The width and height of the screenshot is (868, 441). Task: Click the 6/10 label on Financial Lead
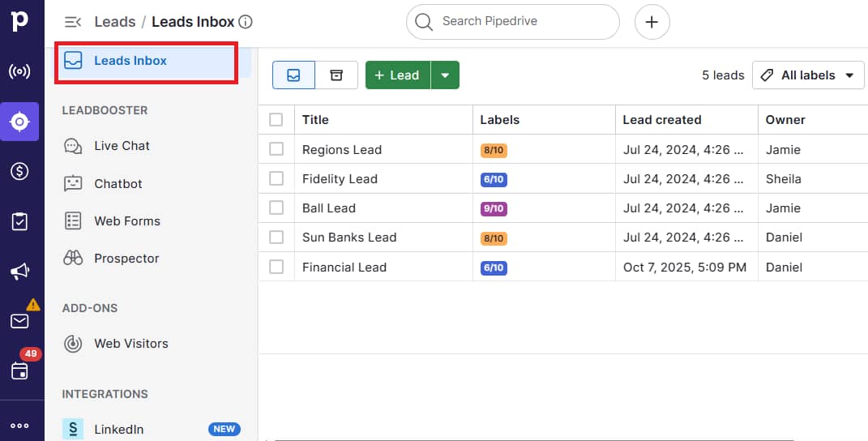tap(494, 268)
